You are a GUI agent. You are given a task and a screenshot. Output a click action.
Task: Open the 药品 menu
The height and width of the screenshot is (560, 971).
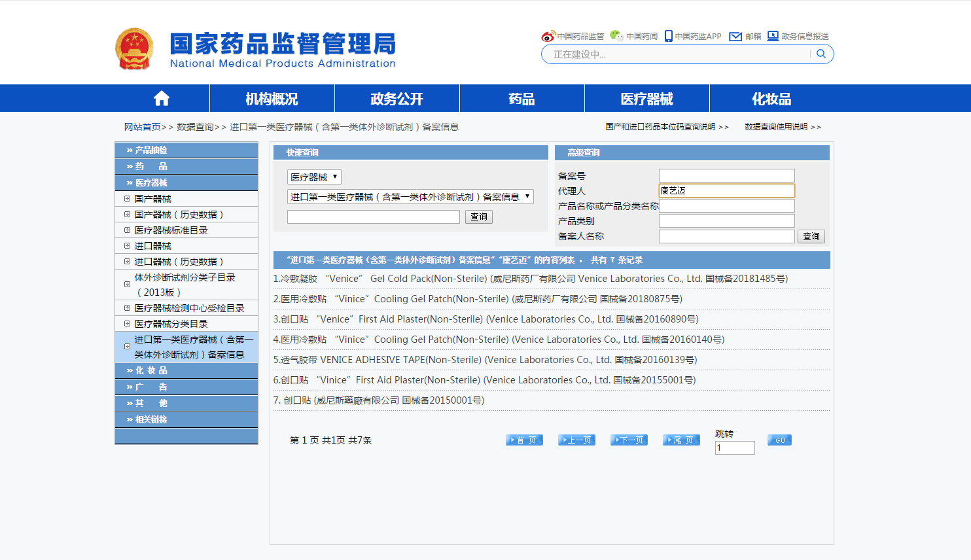pyautogui.click(x=522, y=99)
